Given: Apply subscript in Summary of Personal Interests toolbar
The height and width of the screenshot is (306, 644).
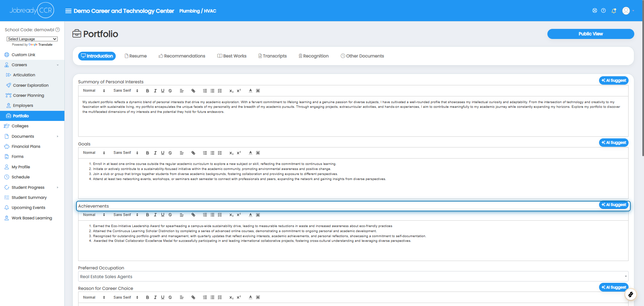Looking at the screenshot, I should (231, 91).
